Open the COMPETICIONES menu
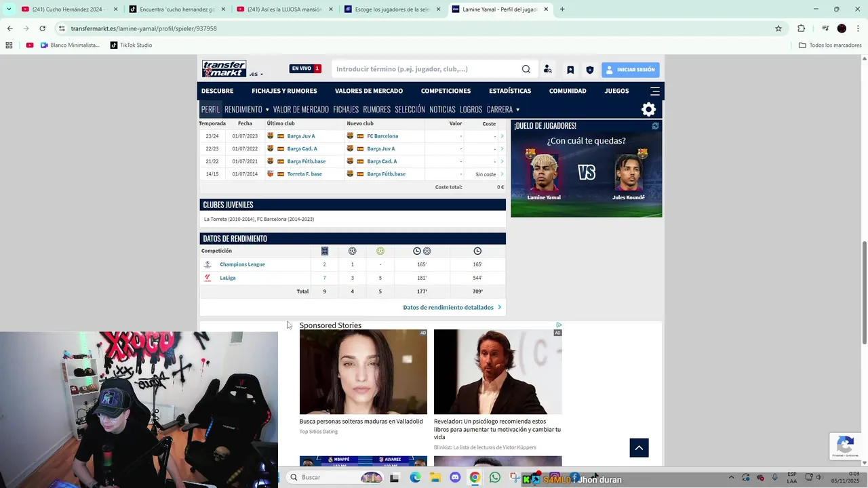 pyautogui.click(x=446, y=91)
